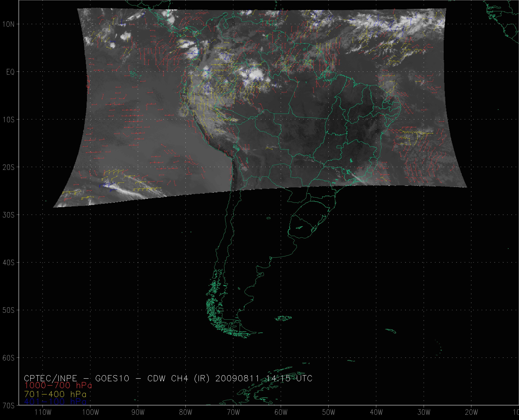The height and width of the screenshot is (420, 519).
Task: Click the 60S latitude axis label
Action: pyautogui.click(x=9, y=358)
